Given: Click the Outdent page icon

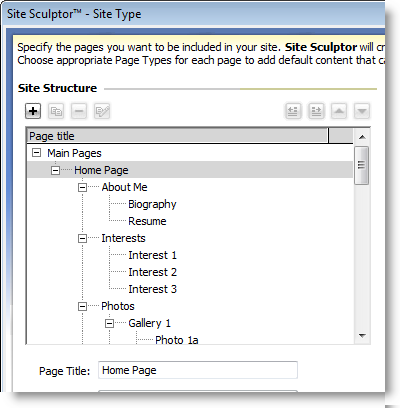Looking at the screenshot, I should pyautogui.click(x=293, y=111).
